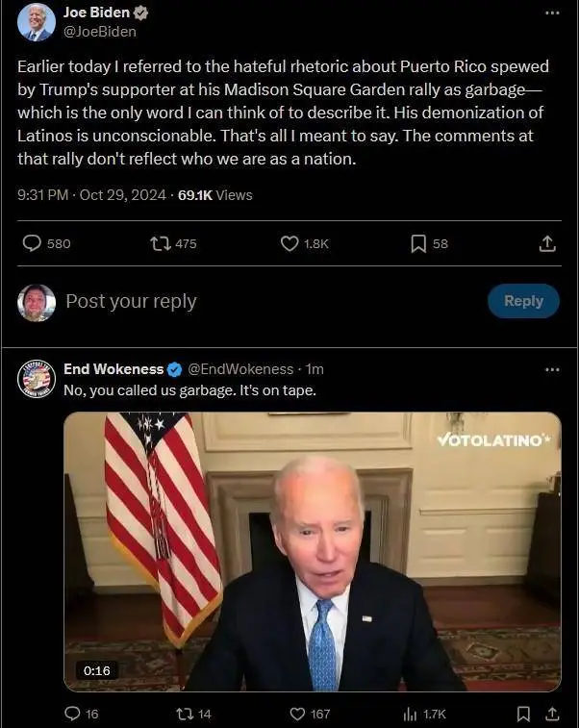579x728 pixels.
Task: Repost the main Joe Biden tweet
Action: (161, 243)
